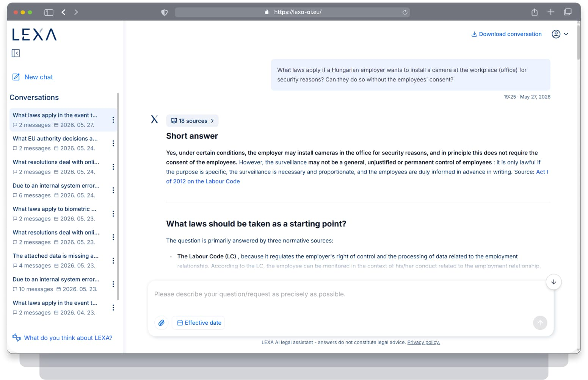Open the browser share icon

(535, 12)
